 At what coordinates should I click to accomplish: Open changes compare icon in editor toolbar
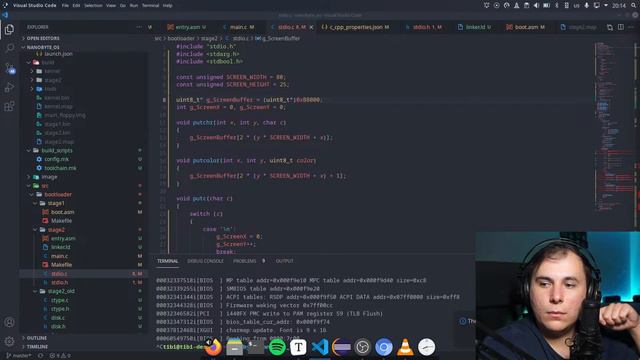coord(609,27)
